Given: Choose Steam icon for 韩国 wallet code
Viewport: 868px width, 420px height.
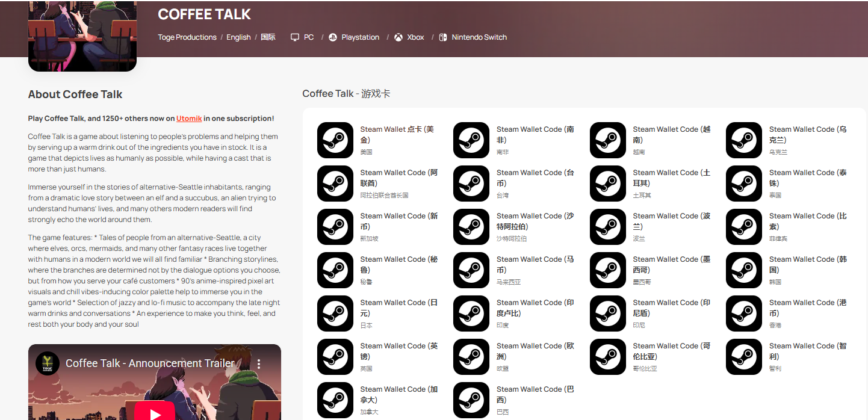Looking at the screenshot, I should coord(744,270).
